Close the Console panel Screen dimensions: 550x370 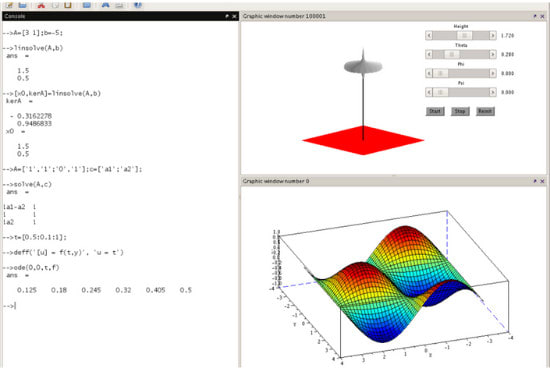(x=234, y=16)
